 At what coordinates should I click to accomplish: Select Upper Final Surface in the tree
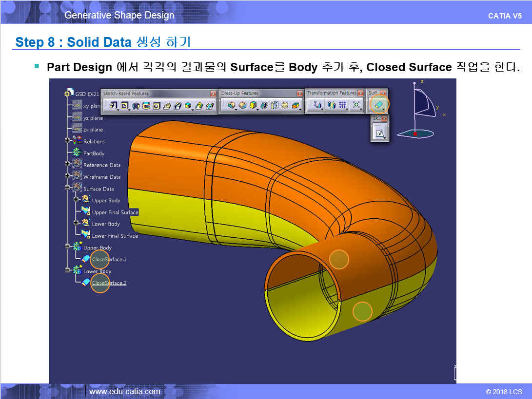(x=115, y=212)
